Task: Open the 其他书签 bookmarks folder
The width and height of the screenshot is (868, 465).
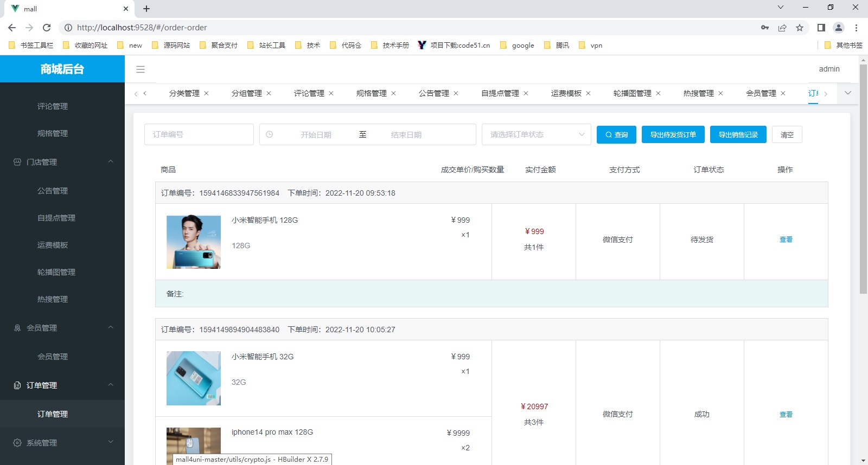Action: 843,46
